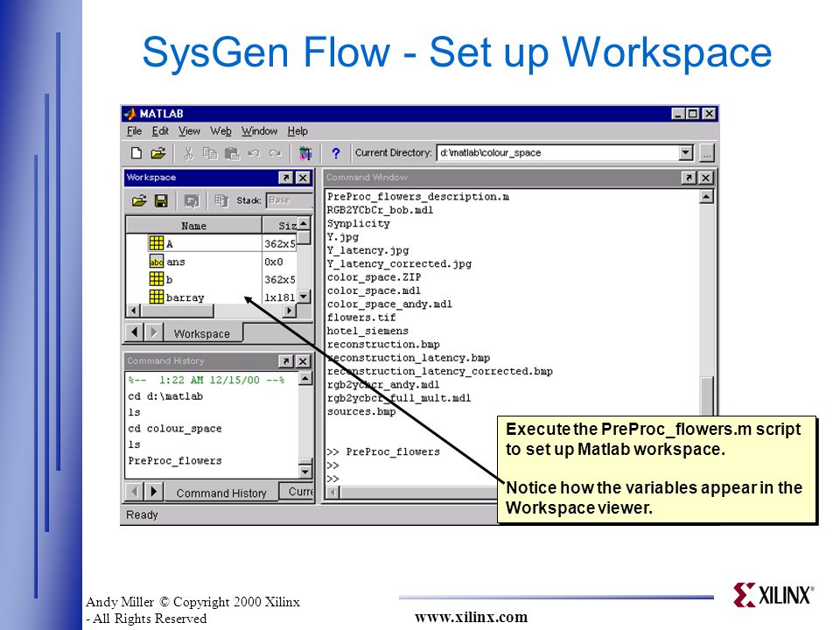Select 'cd d:\matlab' in Command History
Image resolution: width=840 pixels, height=630 pixels.
coord(165,396)
